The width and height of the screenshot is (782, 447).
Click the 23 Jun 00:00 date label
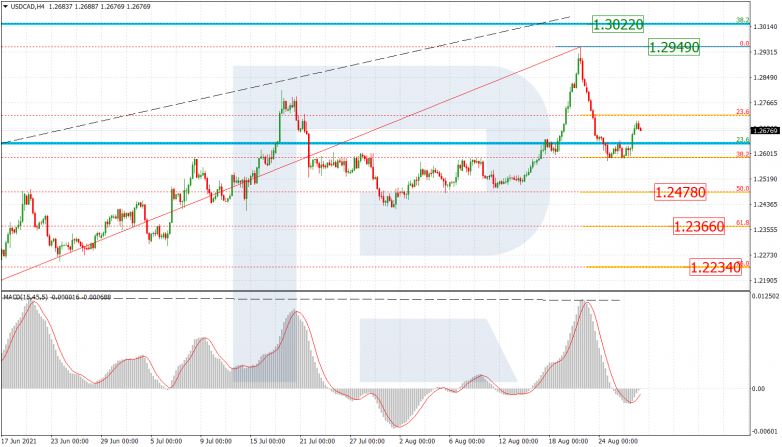tap(69, 442)
